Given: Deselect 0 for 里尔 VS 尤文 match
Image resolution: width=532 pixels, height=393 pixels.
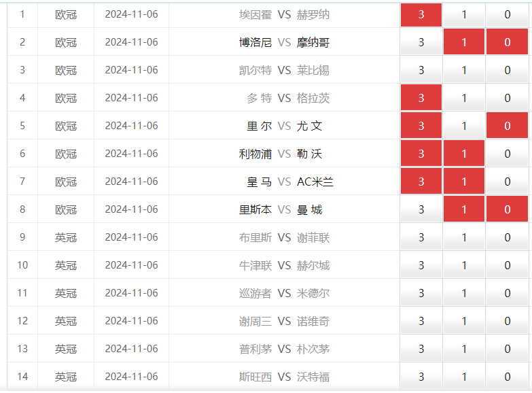Looking at the screenshot, I should click(x=508, y=126).
